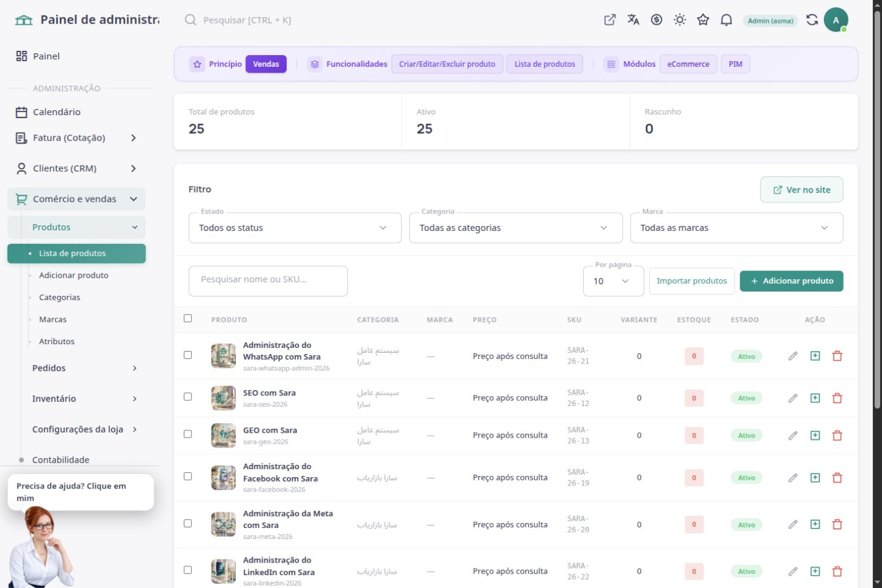
Task: Click the Adicionar produto green button
Action: (x=791, y=281)
